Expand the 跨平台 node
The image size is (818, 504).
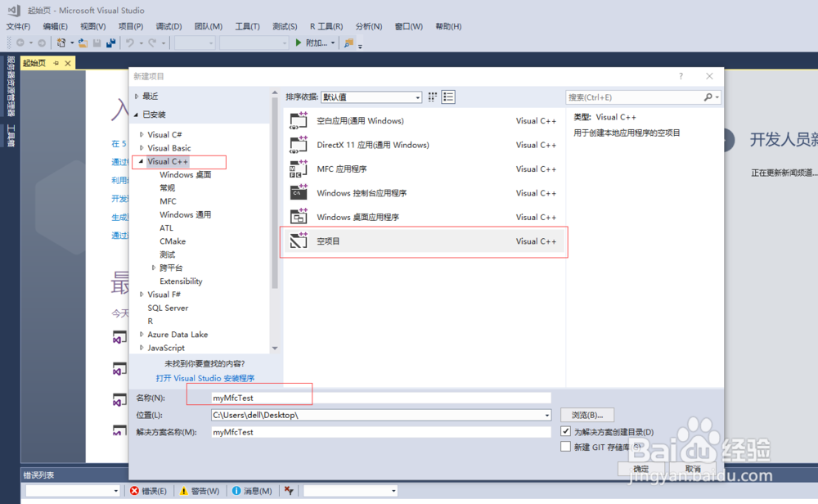(x=154, y=268)
